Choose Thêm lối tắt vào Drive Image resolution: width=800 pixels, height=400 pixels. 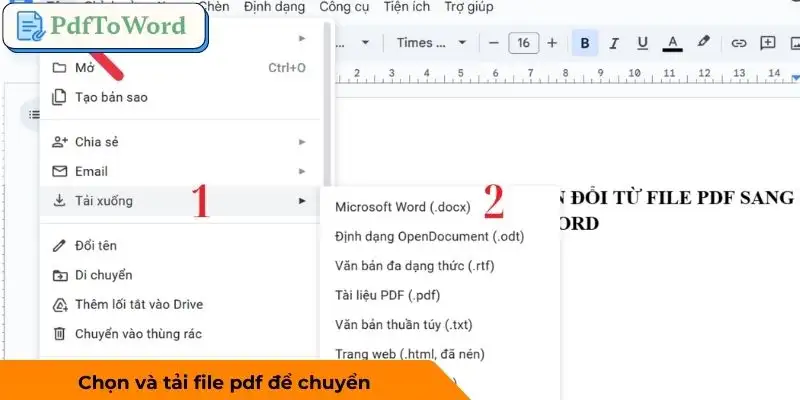180,305
